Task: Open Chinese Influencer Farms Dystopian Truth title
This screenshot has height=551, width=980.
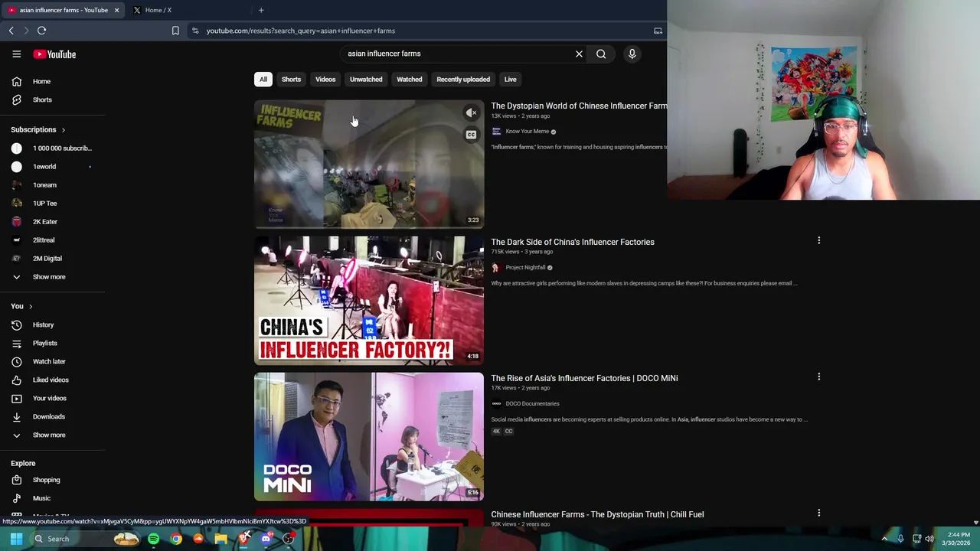Action: click(597, 514)
